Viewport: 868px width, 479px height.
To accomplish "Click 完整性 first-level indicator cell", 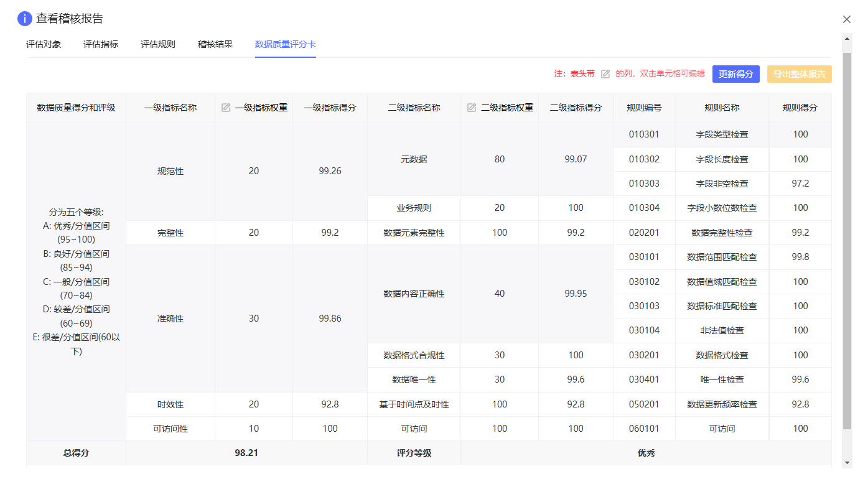I will click(x=170, y=233).
